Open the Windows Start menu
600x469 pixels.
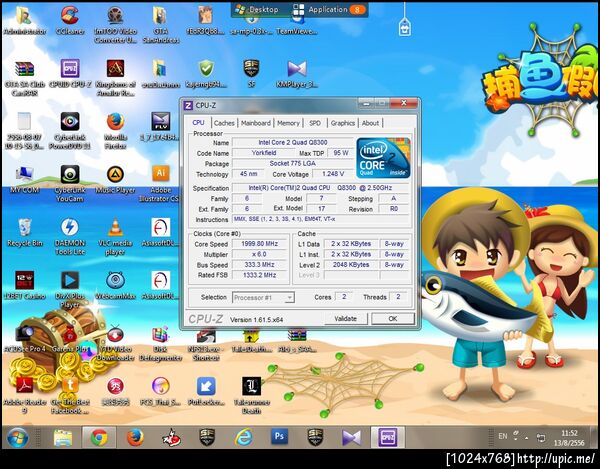tap(18, 438)
